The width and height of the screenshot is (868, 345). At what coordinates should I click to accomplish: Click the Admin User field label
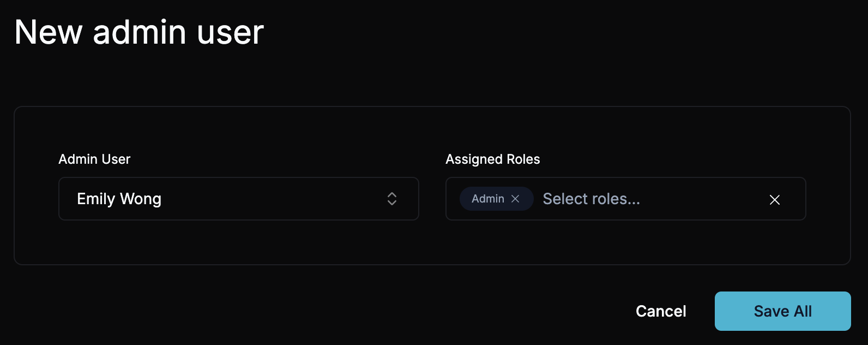point(94,159)
